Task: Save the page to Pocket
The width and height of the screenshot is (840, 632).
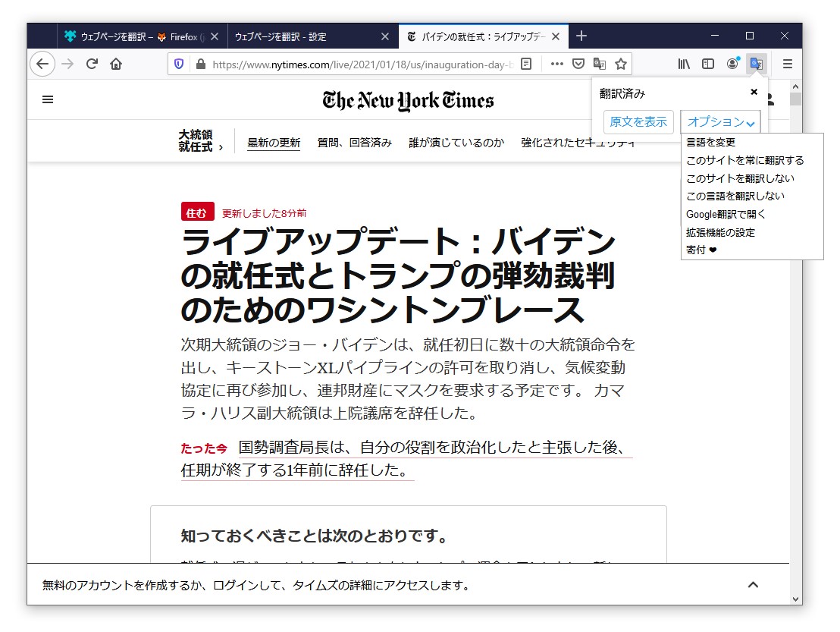Action: (x=578, y=64)
